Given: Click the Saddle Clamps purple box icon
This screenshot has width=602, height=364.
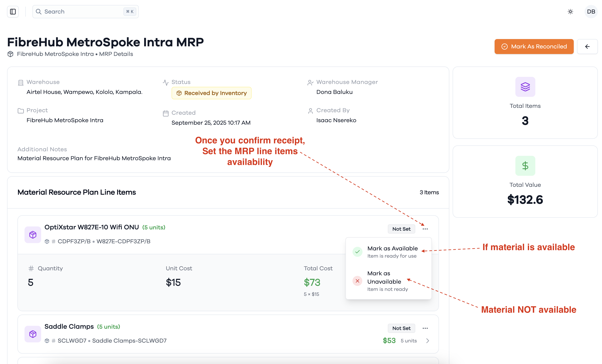Looking at the screenshot, I should (x=33, y=334).
